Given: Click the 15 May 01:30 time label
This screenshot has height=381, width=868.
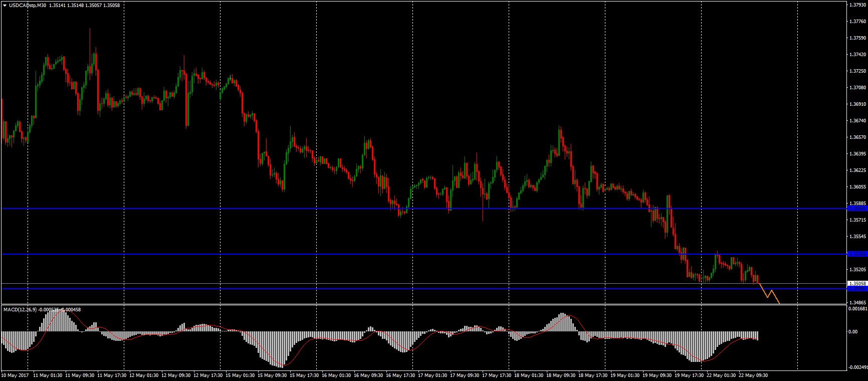Looking at the screenshot, I should coord(240,375).
